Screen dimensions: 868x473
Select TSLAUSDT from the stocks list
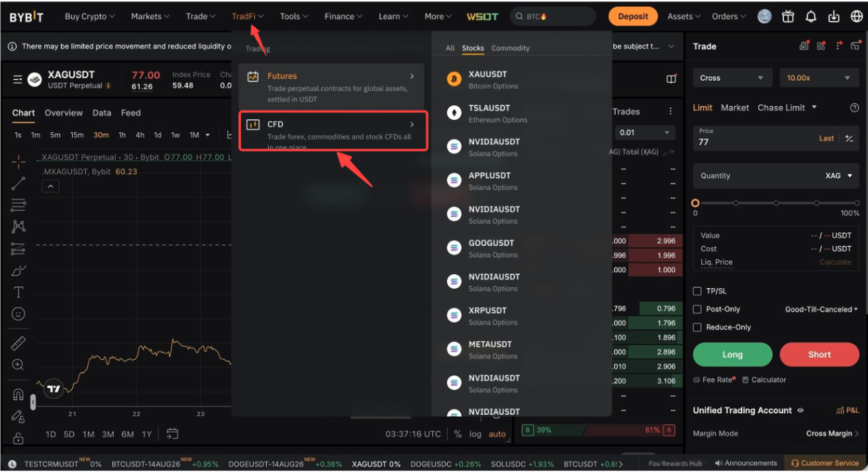click(x=520, y=113)
